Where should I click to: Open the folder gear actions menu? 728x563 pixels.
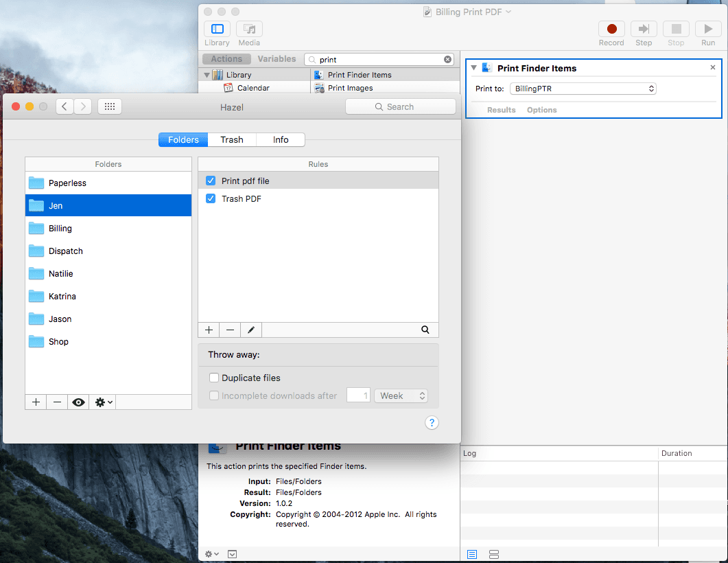coord(104,402)
